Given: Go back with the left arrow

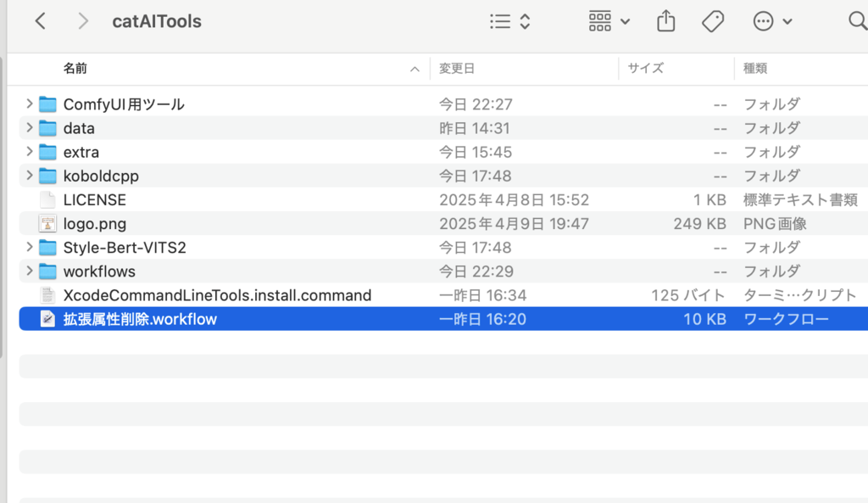Looking at the screenshot, I should (x=41, y=21).
